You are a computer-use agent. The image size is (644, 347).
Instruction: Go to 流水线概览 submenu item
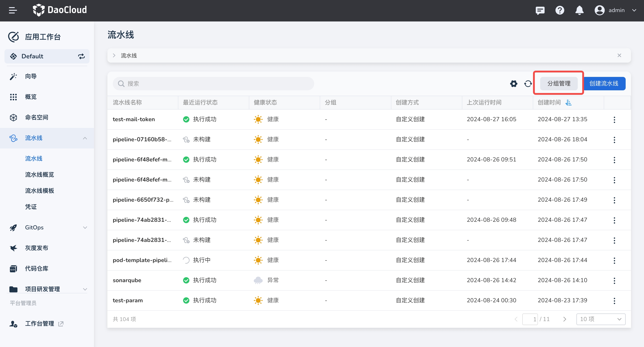(40, 174)
